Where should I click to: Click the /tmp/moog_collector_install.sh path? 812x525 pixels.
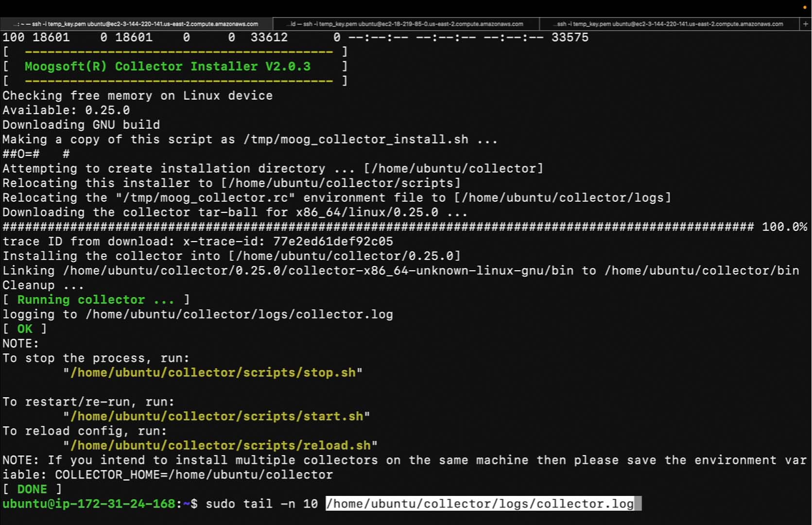356,139
